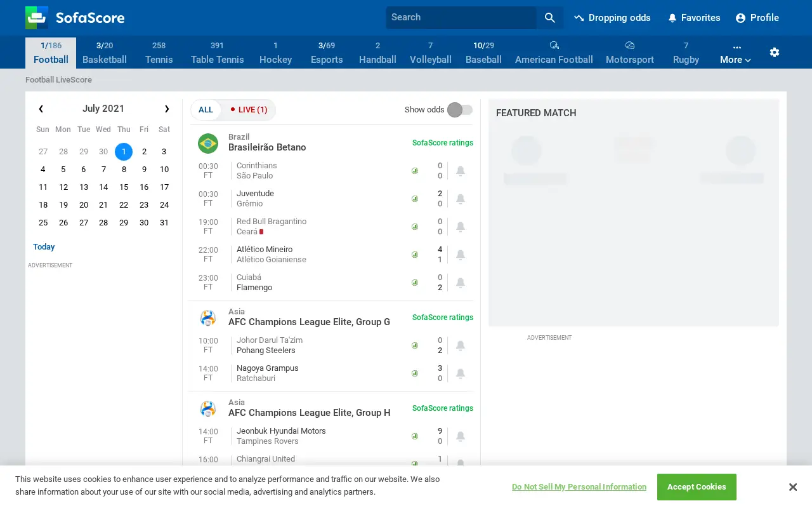Switch to the Esports tab
This screenshot has height=508, width=812.
click(x=327, y=53)
